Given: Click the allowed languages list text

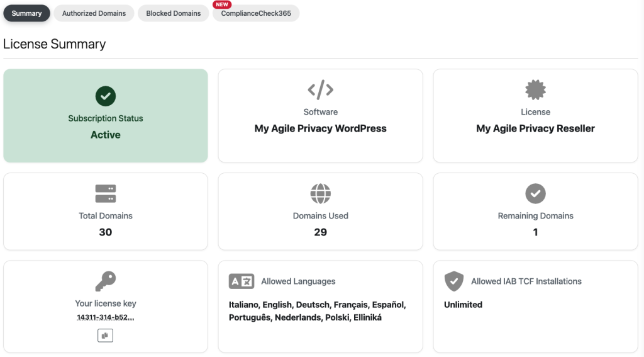Looking at the screenshot, I should click(318, 311).
